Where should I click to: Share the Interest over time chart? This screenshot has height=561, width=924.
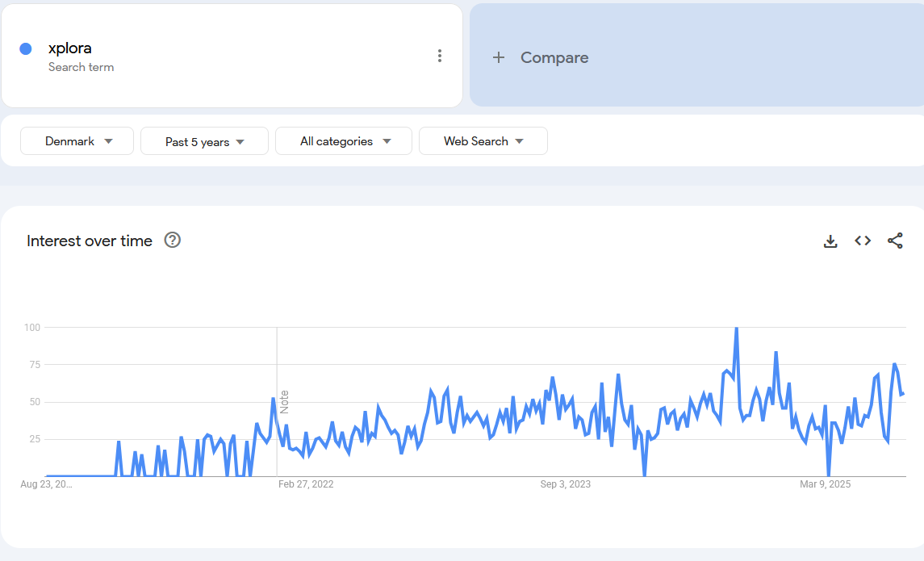pyautogui.click(x=895, y=241)
